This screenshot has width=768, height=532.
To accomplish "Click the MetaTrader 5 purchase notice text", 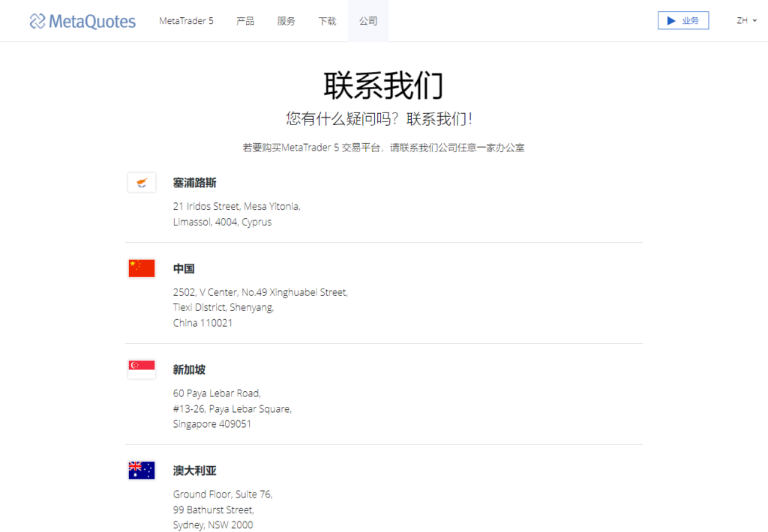I will [x=383, y=148].
